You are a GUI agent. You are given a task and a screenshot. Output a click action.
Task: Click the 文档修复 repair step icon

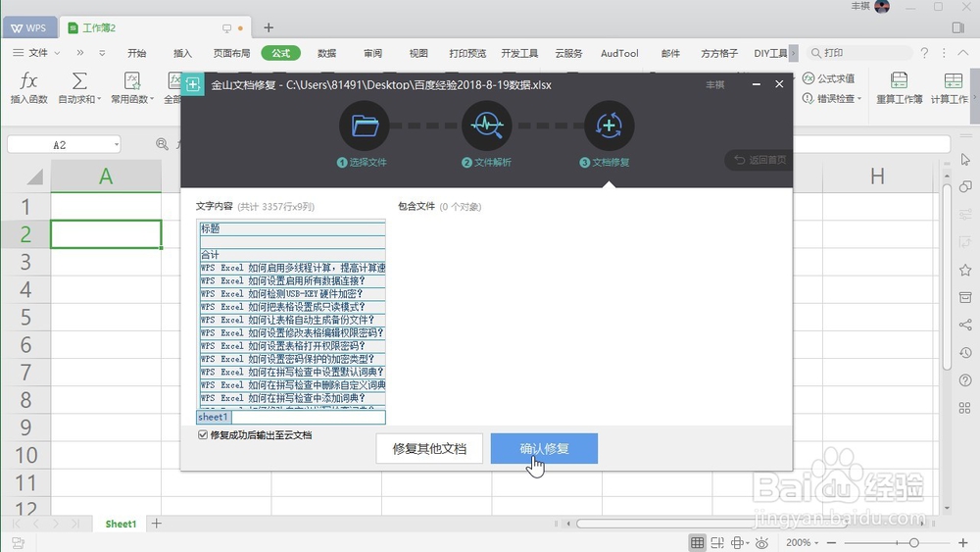pyautogui.click(x=610, y=125)
